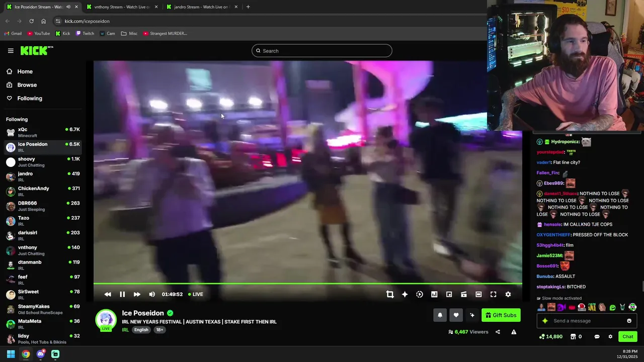
Task: Rewind the stream playback
Action: click(x=108, y=294)
